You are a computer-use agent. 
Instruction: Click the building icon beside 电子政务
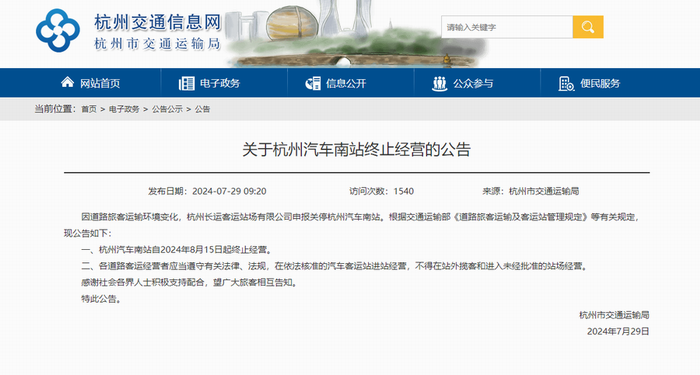[187, 83]
